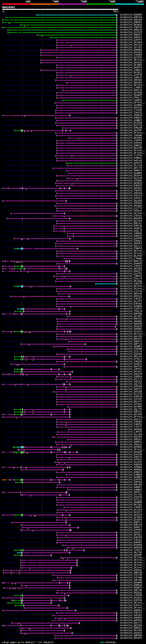Select hit label UniRef100_Q9AV33
The image size is (146, 644).
point(131,30)
